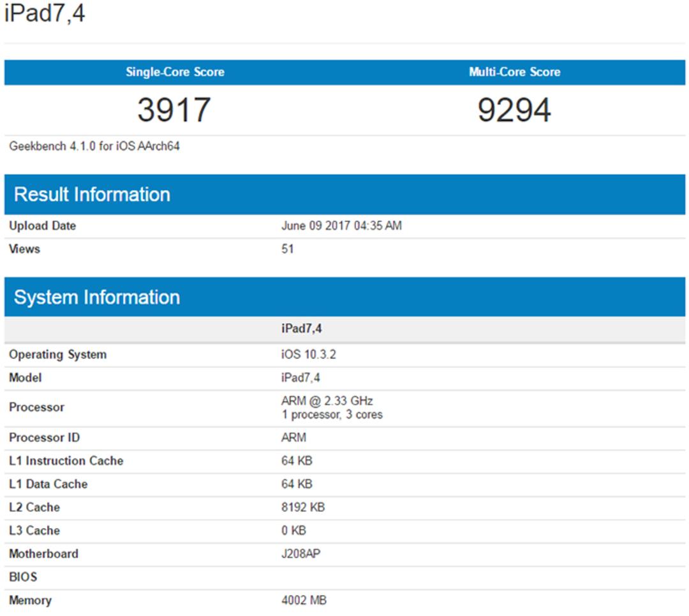
Task: Click the bold iPad7,4 table column heading
Action: point(301,328)
